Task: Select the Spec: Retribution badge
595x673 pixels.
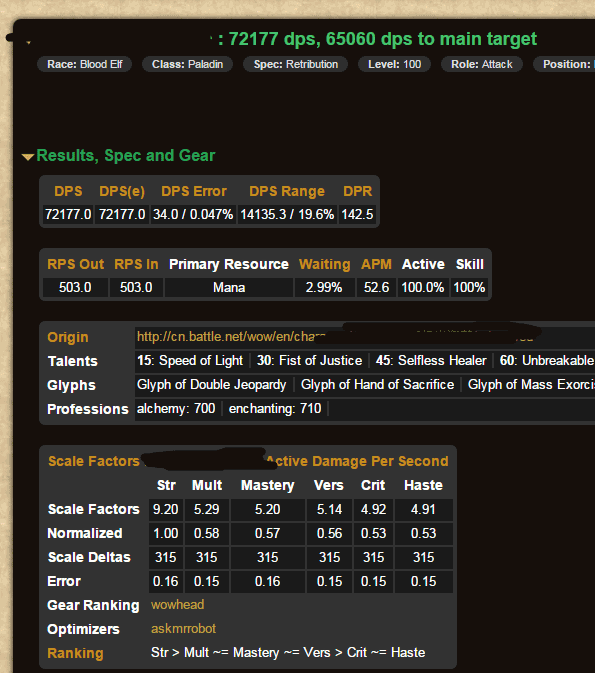Action: coord(295,64)
